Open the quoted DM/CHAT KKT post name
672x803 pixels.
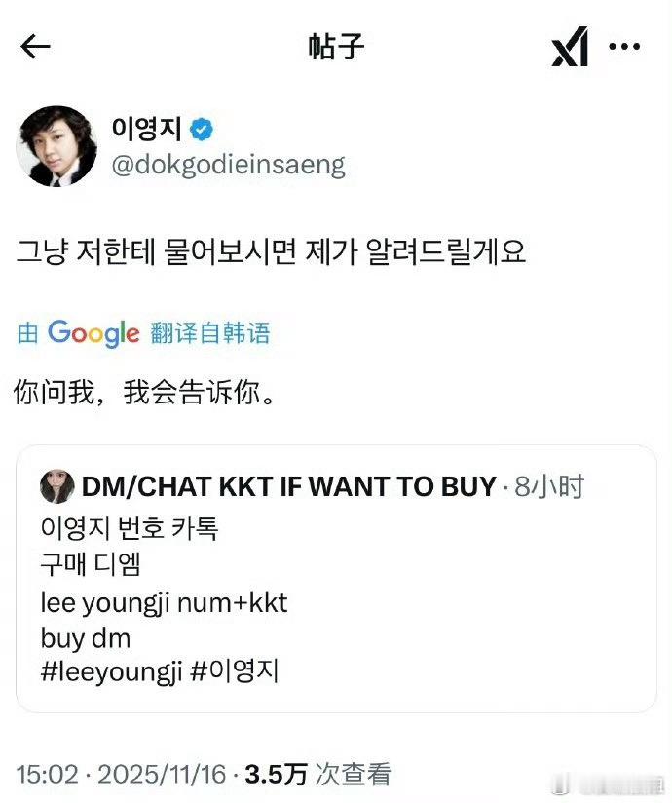click(288, 486)
